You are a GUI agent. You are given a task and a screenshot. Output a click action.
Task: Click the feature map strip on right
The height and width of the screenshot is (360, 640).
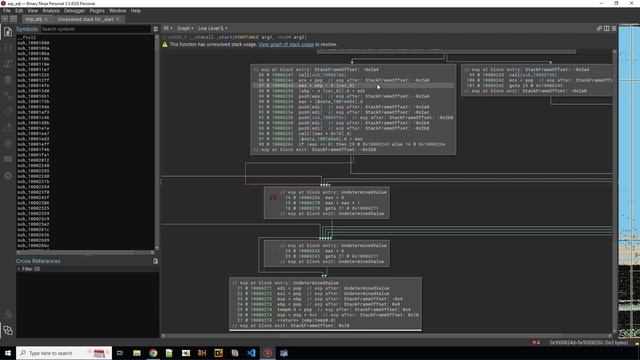pyautogui.click(x=629, y=182)
